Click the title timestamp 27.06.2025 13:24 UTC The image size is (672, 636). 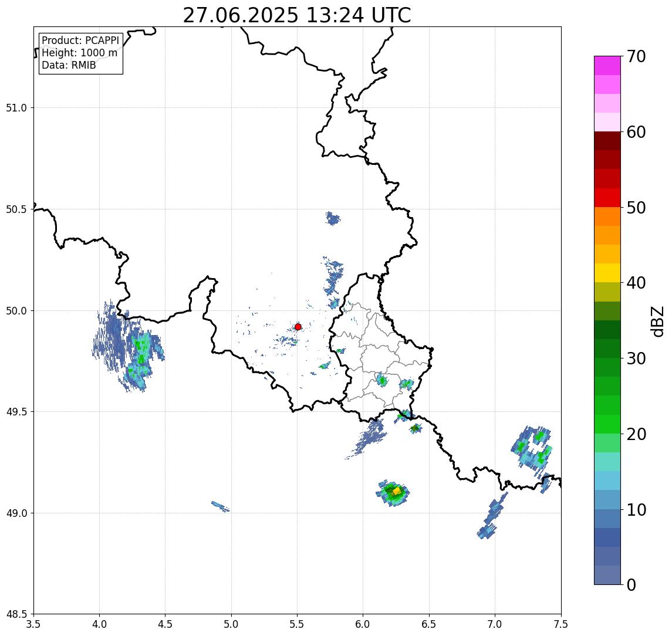(297, 15)
